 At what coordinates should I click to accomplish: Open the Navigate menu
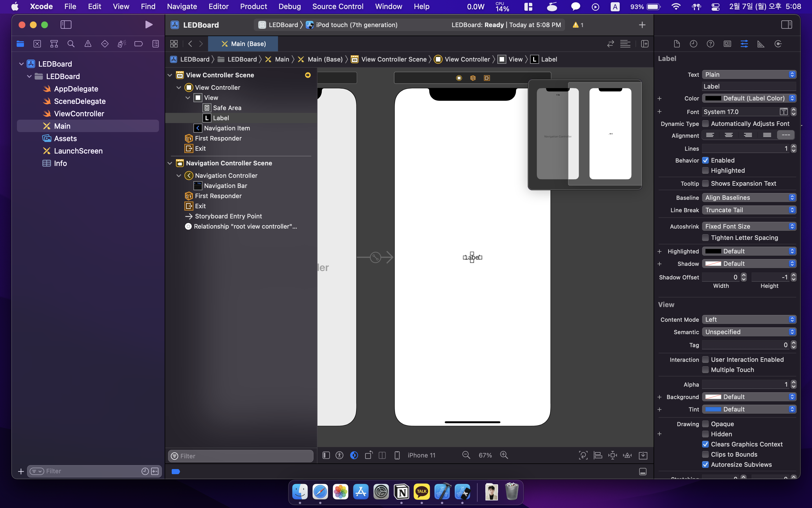pyautogui.click(x=182, y=6)
